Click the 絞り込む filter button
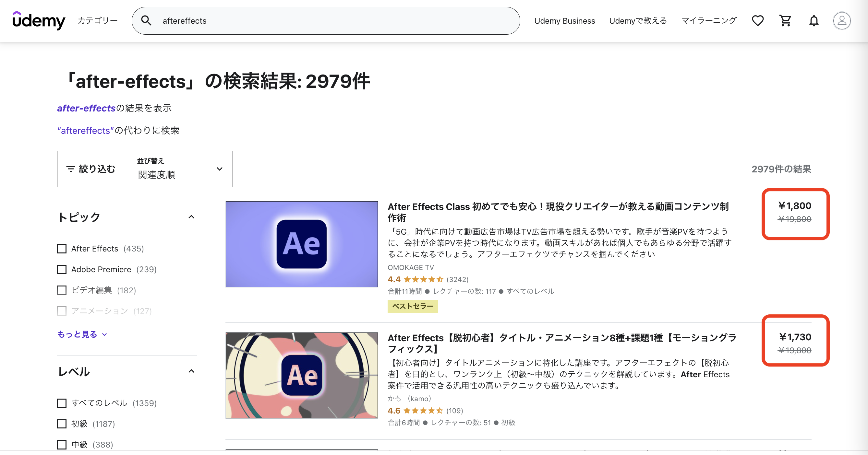868x455 pixels. pos(90,169)
